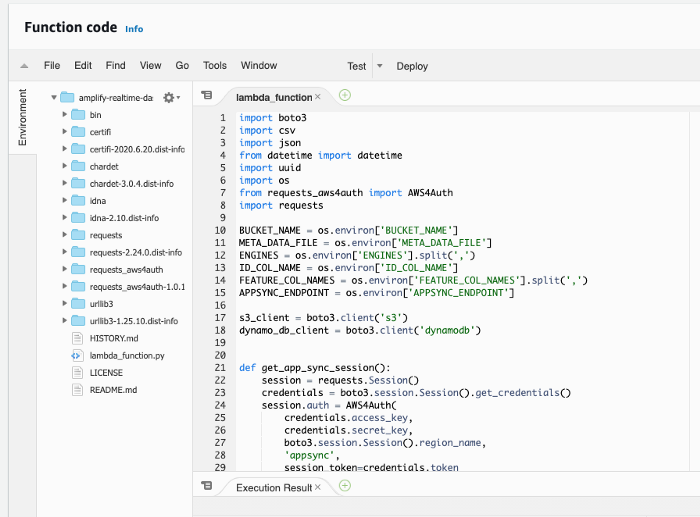Expand the idna folder

click(64, 200)
